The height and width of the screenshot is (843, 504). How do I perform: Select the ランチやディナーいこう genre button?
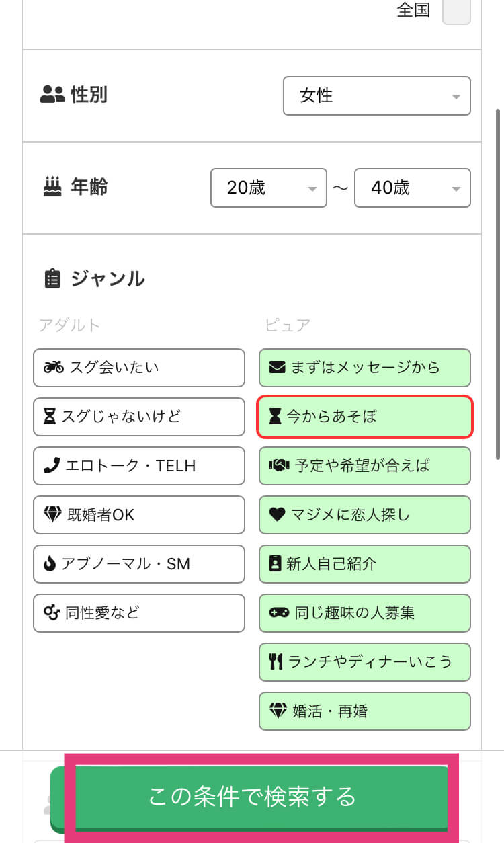point(365,662)
